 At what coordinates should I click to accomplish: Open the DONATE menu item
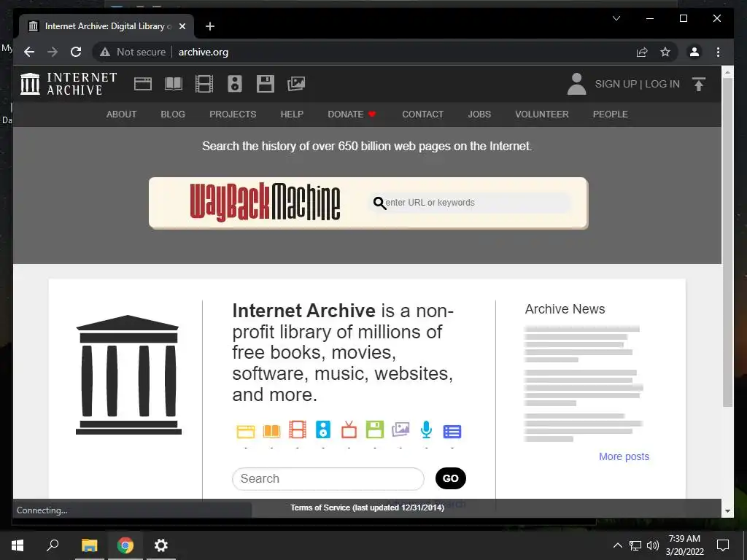[x=352, y=114]
